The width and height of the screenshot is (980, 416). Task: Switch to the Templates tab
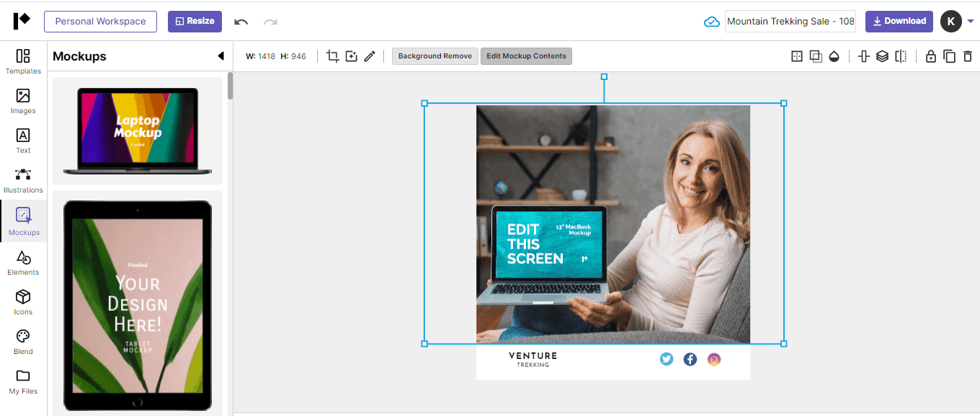23,61
